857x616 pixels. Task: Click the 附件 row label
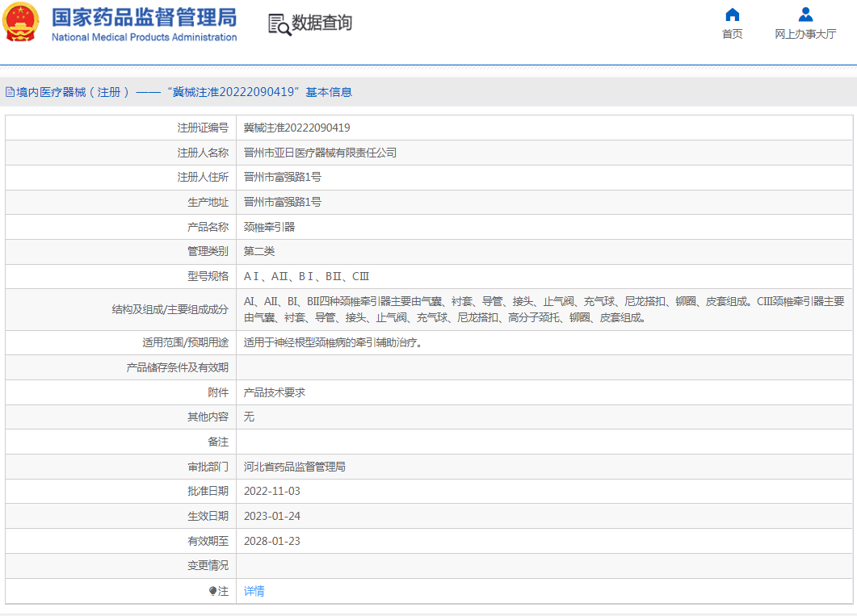coord(218,392)
